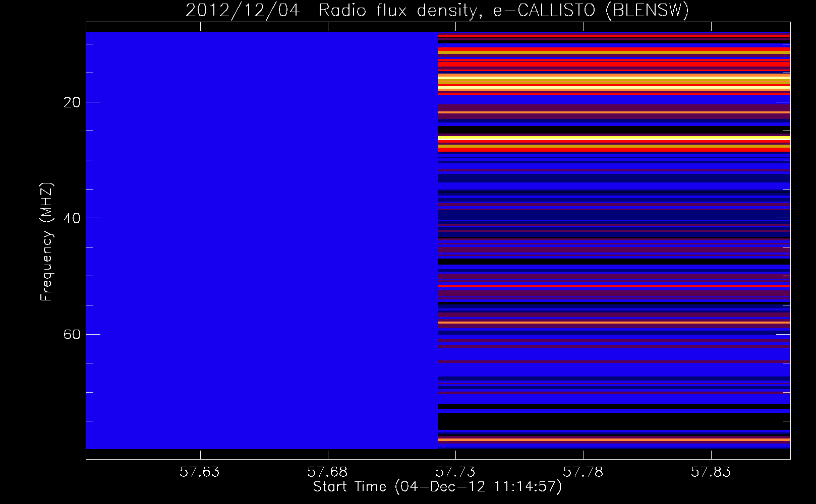Click the '57.63' time tick label
This screenshot has width=816, height=504.
pos(200,472)
